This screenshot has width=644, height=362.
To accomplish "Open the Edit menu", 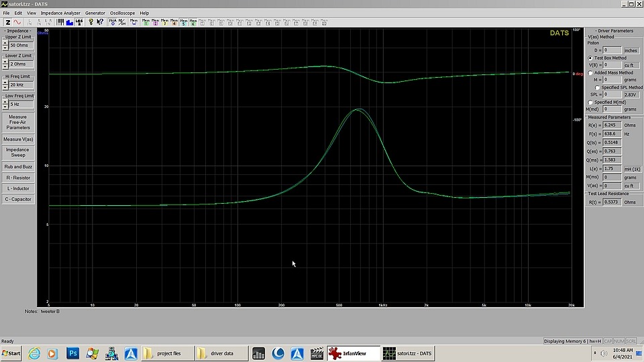I will point(18,13).
